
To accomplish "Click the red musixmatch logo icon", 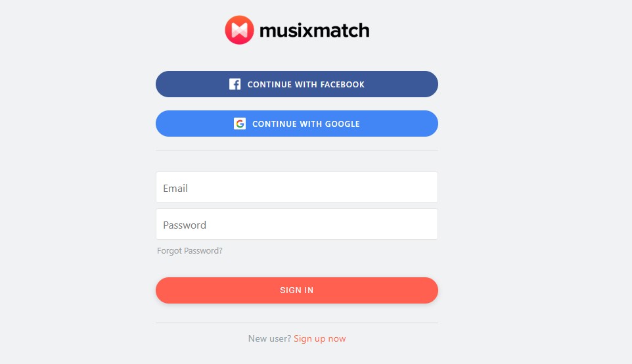I will [x=239, y=30].
